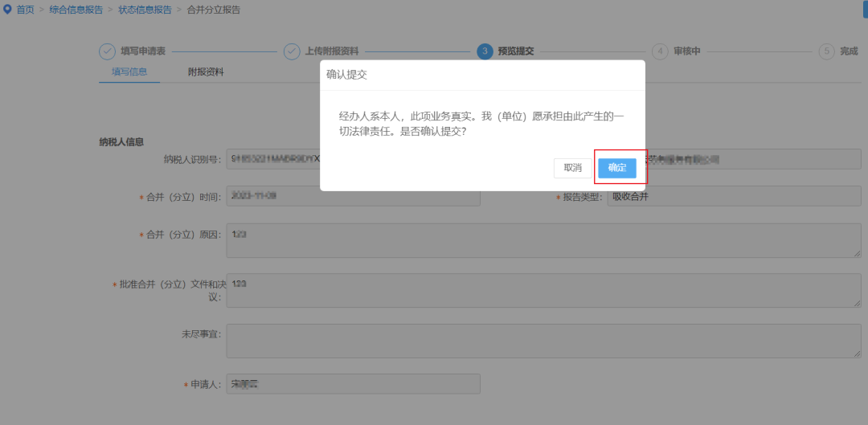This screenshot has width=868, height=425.
Task: Click the 确认提交 dialog title
Action: (346, 76)
